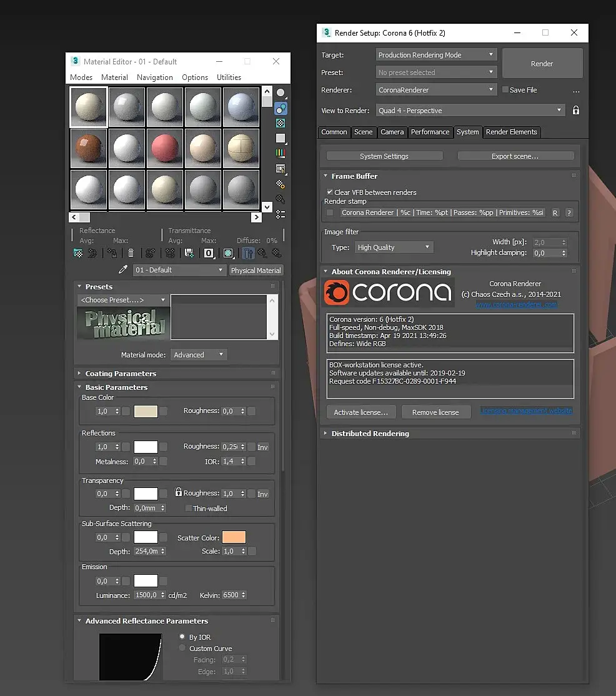This screenshot has height=696, width=616.
Task: Open the Image filter Type dropdown
Action: 394,247
